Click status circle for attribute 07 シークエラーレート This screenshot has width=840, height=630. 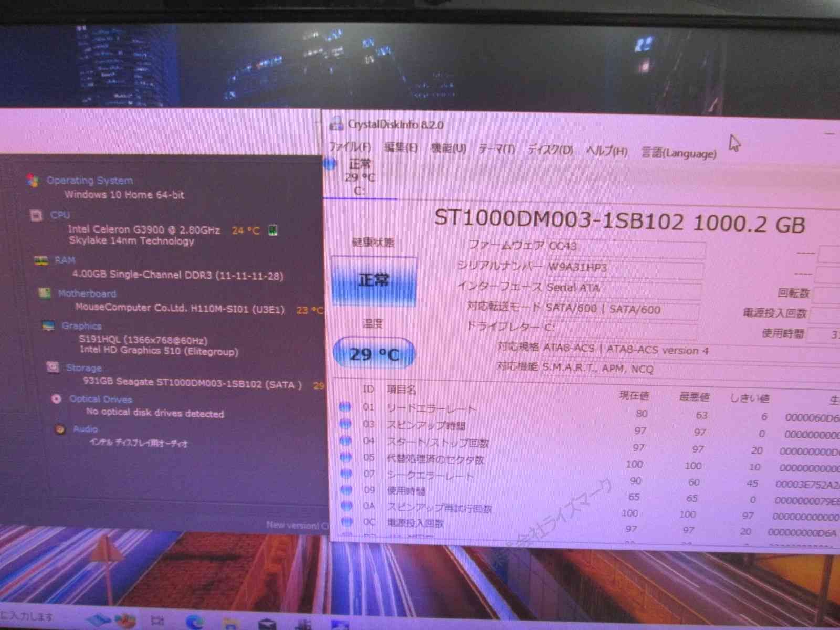point(346,473)
